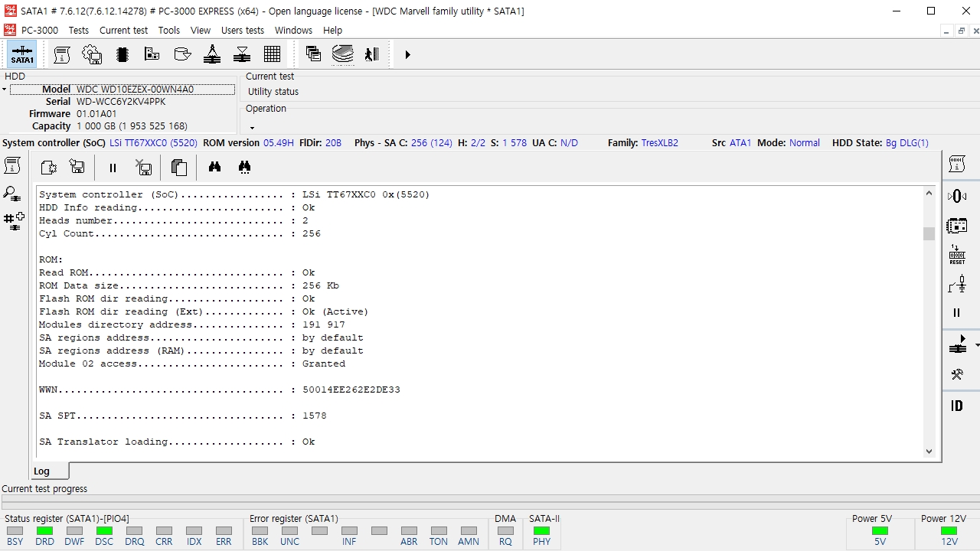Open dropdown arrow beside right sidebar run icon
Screen dimensions: 980x551
click(x=977, y=346)
